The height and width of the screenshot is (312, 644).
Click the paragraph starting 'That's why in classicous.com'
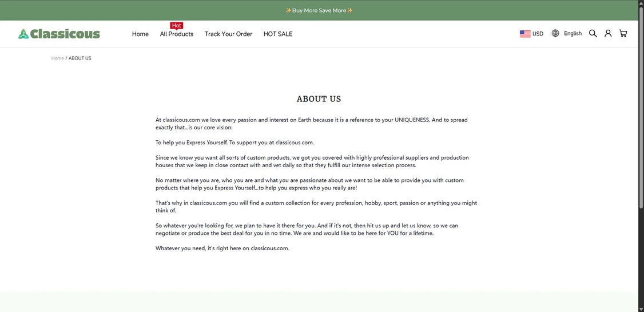pos(316,207)
